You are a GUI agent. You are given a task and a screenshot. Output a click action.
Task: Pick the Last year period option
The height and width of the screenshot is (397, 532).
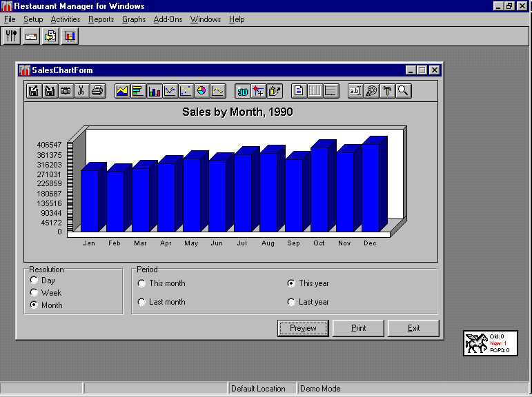292,302
